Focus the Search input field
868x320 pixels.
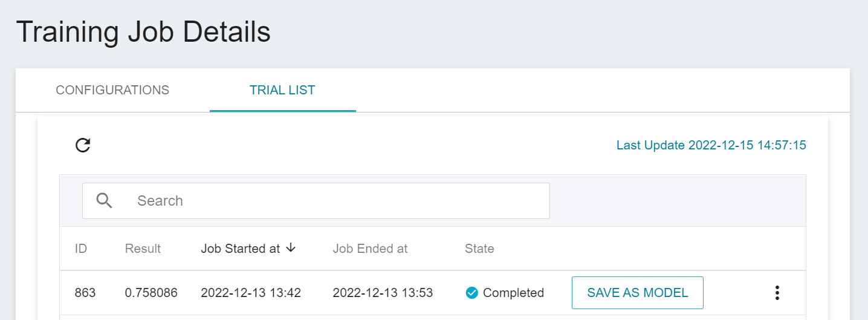338,201
